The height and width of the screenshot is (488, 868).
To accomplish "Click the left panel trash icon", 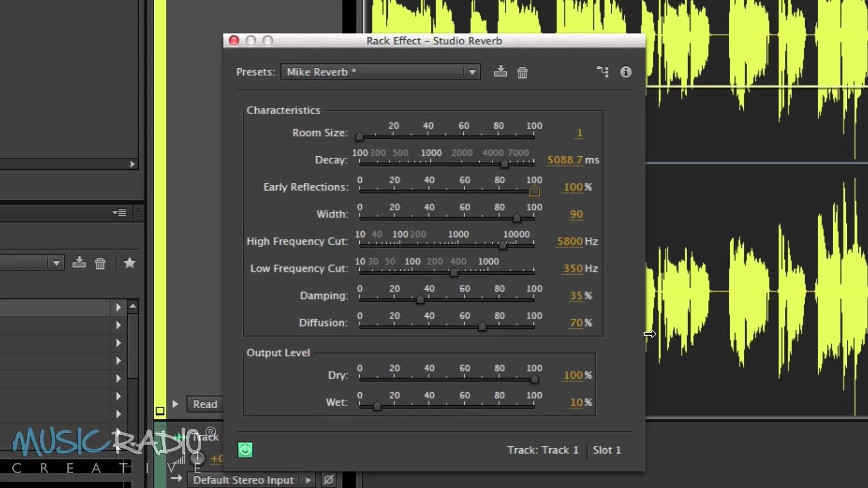I will (x=100, y=263).
